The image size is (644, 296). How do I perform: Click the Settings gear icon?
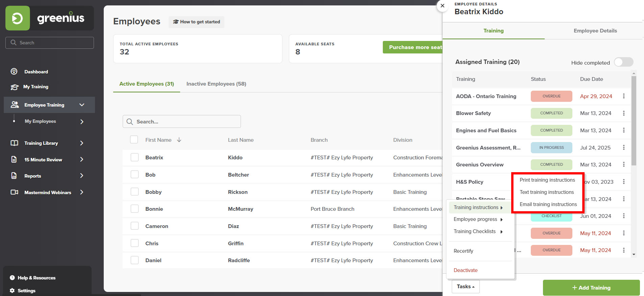[x=12, y=291]
